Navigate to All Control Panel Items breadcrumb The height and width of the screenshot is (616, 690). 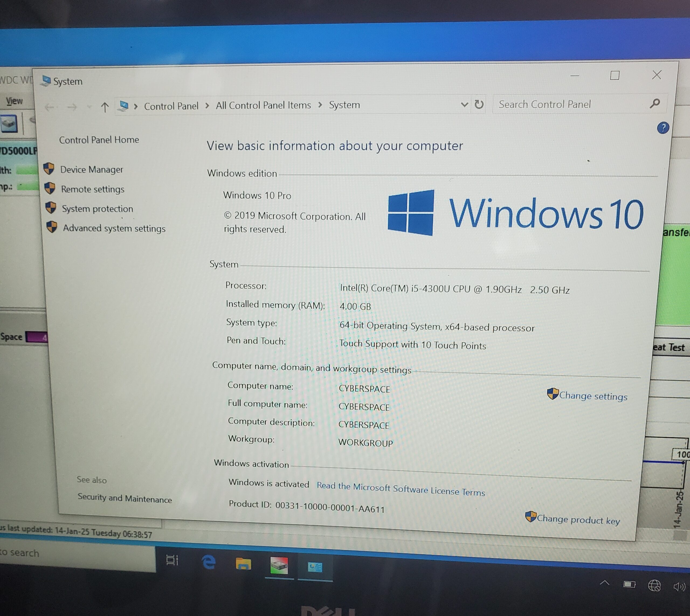(x=263, y=105)
